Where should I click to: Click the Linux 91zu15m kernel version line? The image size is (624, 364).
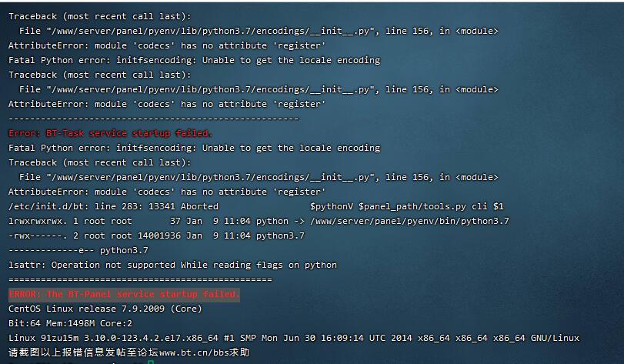[294, 338]
